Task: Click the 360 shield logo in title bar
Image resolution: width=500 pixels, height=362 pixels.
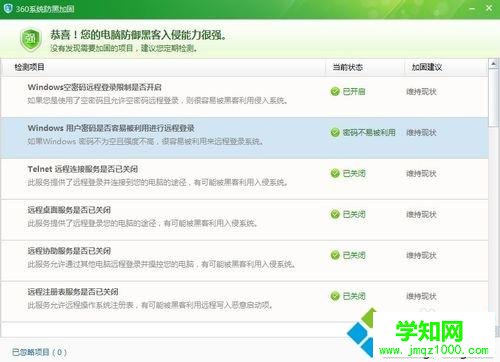Action: (x=8, y=8)
